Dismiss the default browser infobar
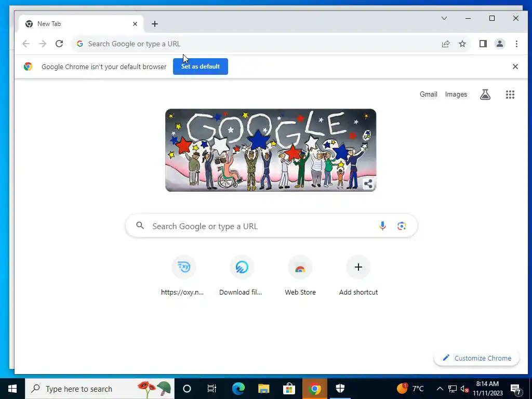 [515, 66]
